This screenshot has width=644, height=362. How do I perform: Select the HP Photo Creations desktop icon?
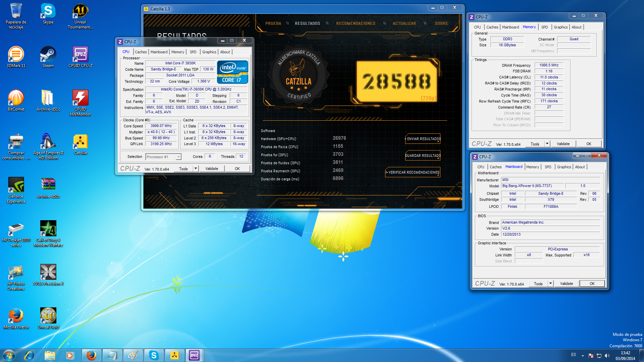pos(16,278)
